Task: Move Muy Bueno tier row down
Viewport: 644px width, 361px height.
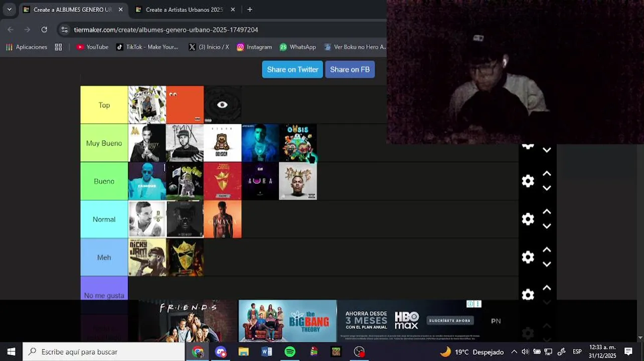Action: pyautogui.click(x=547, y=150)
